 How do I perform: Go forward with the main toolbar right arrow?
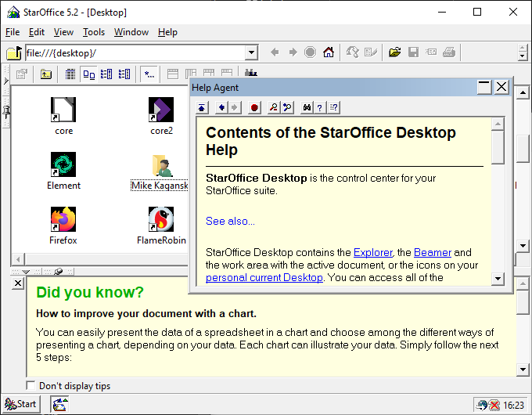pyautogui.click(x=293, y=52)
